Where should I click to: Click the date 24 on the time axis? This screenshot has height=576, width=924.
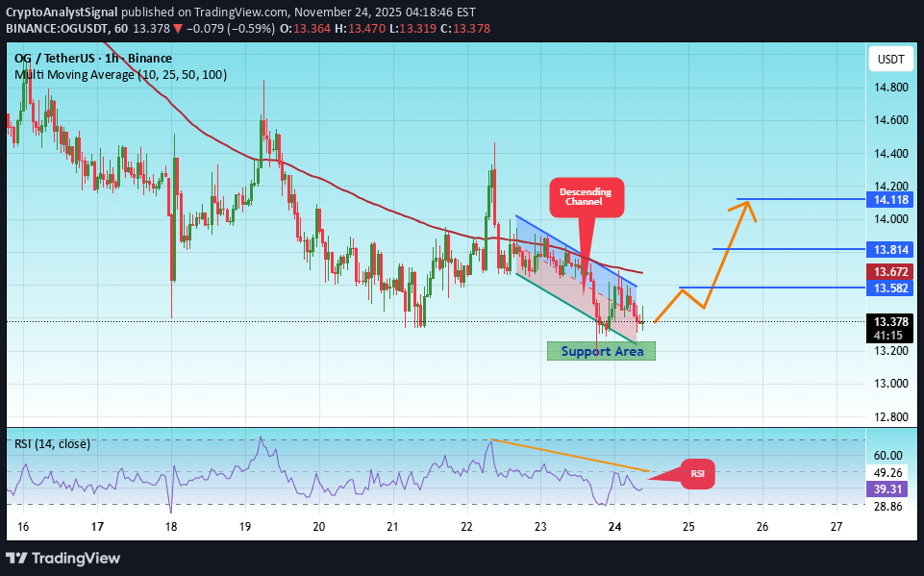coord(614,528)
